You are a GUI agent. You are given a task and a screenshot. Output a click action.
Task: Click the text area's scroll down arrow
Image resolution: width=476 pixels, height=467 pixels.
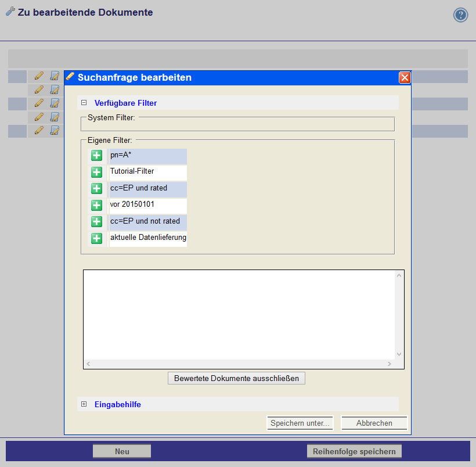coord(399,354)
